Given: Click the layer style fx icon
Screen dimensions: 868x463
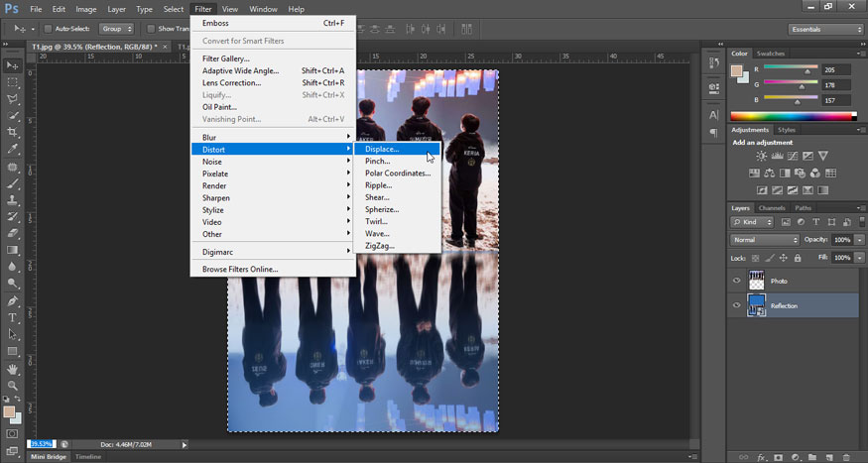Looking at the screenshot, I should (762, 457).
